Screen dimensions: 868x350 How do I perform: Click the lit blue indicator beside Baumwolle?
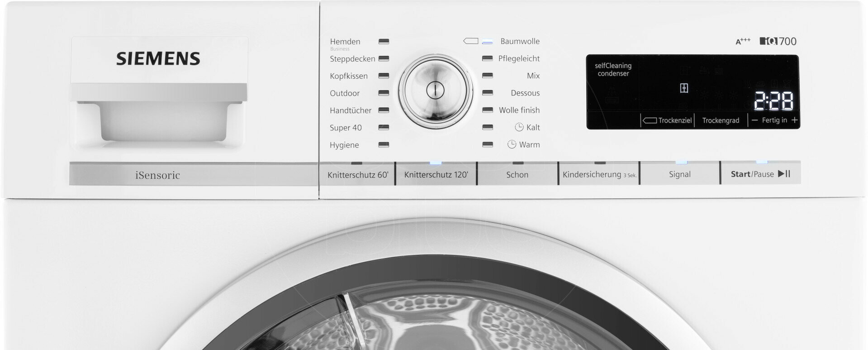(x=487, y=41)
